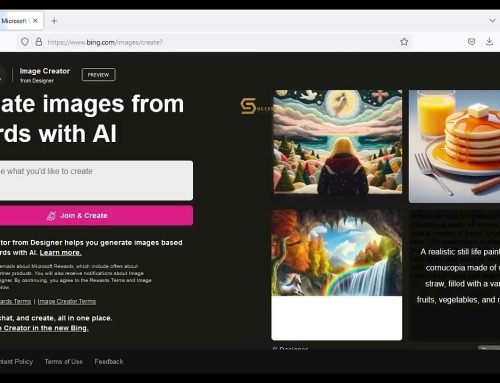This screenshot has width=500, height=383.
Task: Open the Terms of Use footer link
Action: pyautogui.click(x=64, y=362)
